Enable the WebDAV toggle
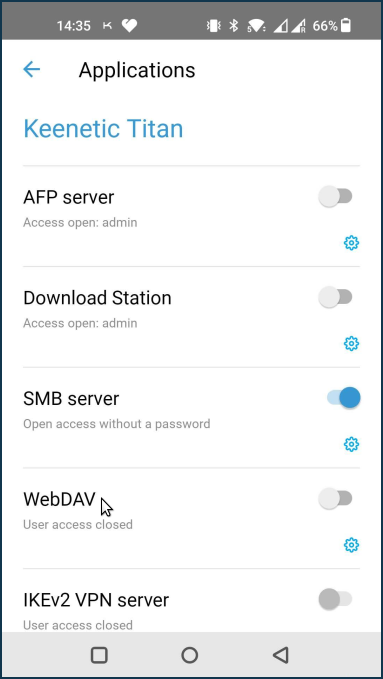 pos(335,498)
